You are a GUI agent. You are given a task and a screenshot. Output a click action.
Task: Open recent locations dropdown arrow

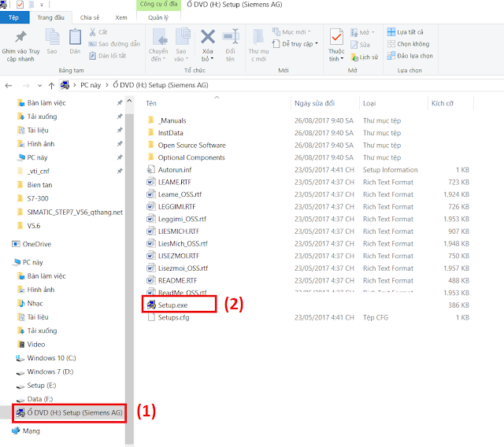click(x=39, y=86)
